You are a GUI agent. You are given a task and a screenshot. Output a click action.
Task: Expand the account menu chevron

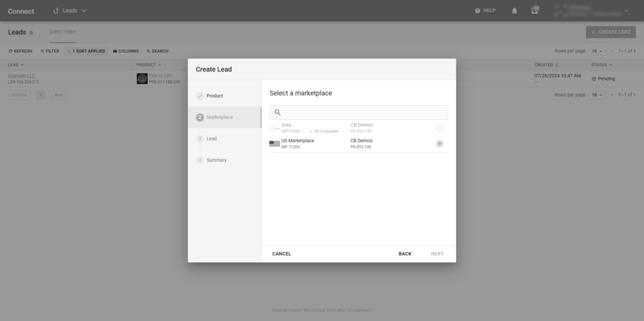(x=626, y=11)
